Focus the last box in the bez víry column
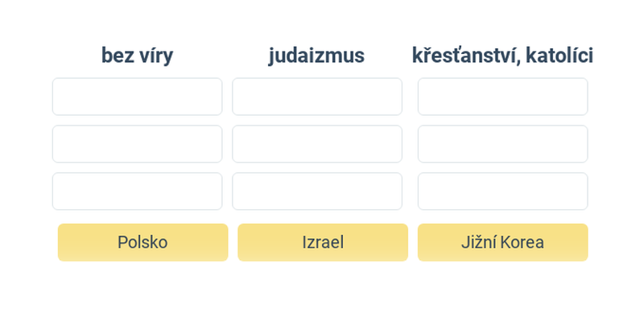 [x=137, y=192]
